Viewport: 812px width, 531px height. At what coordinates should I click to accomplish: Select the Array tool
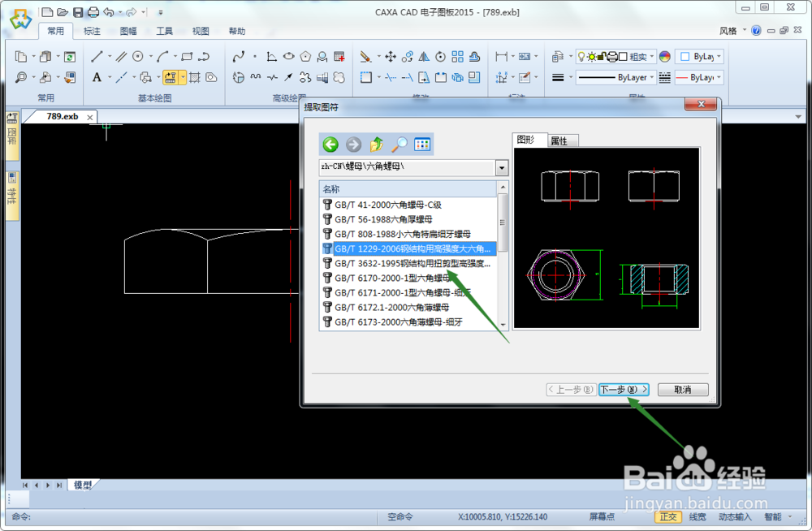458,57
